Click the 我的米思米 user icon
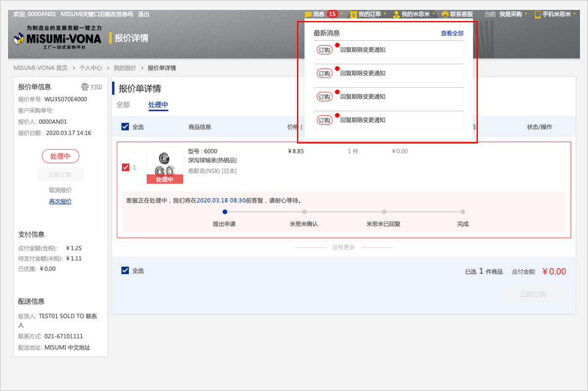588x391 pixels. click(x=396, y=14)
